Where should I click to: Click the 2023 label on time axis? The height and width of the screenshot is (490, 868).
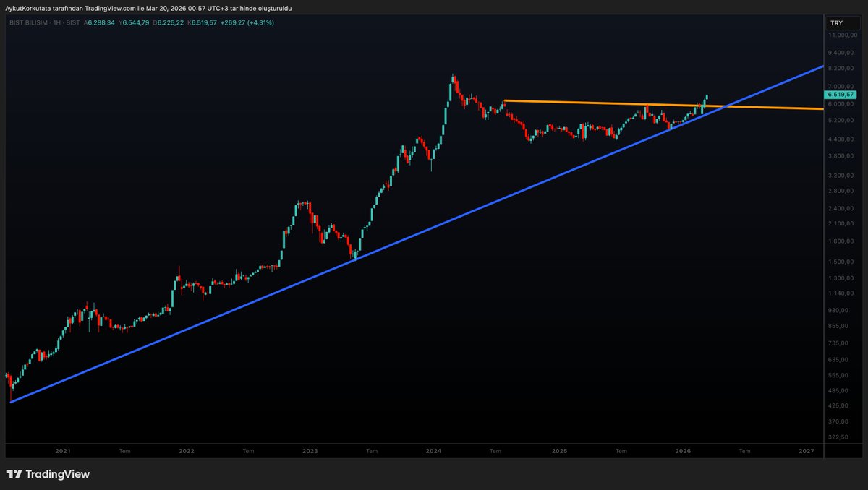(x=310, y=450)
